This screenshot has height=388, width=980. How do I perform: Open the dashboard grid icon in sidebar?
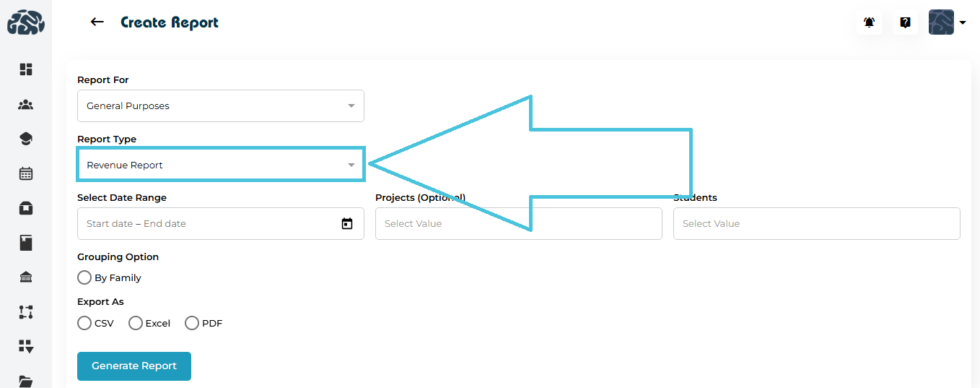click(x=26, y=69)
